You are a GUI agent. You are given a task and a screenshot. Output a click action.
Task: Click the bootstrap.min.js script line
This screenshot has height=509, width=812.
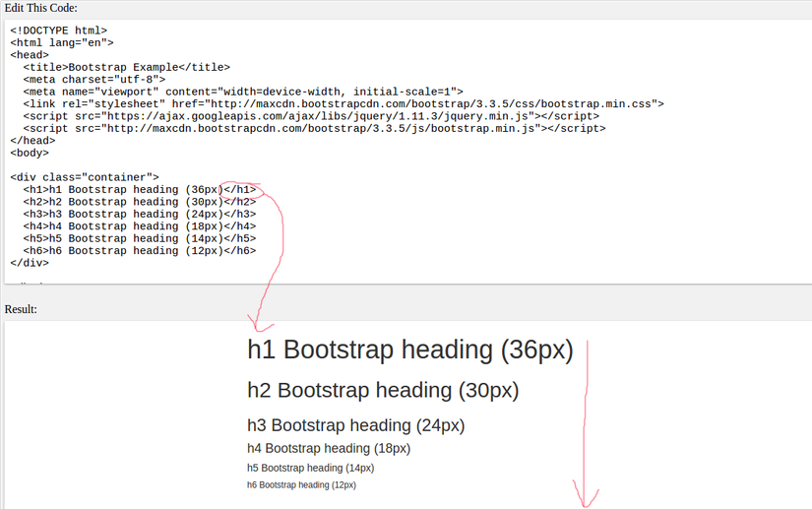click(x=314, y=128)
